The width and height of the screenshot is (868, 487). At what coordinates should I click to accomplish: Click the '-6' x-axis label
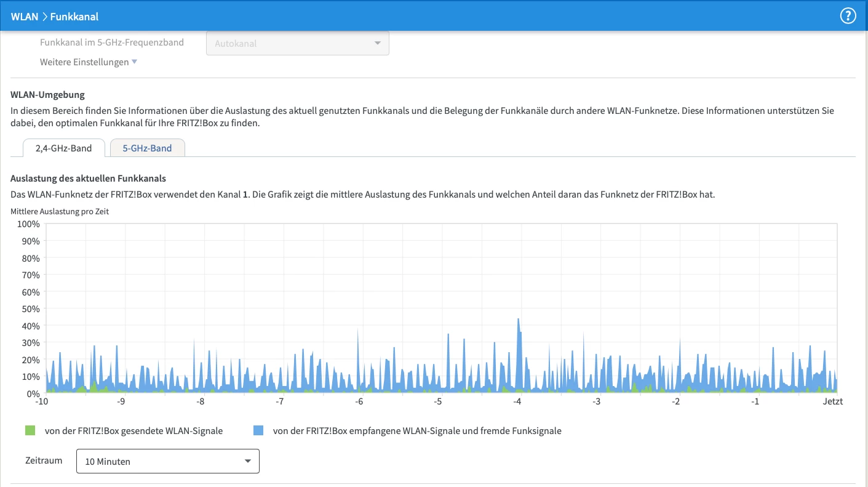[359, 401]
